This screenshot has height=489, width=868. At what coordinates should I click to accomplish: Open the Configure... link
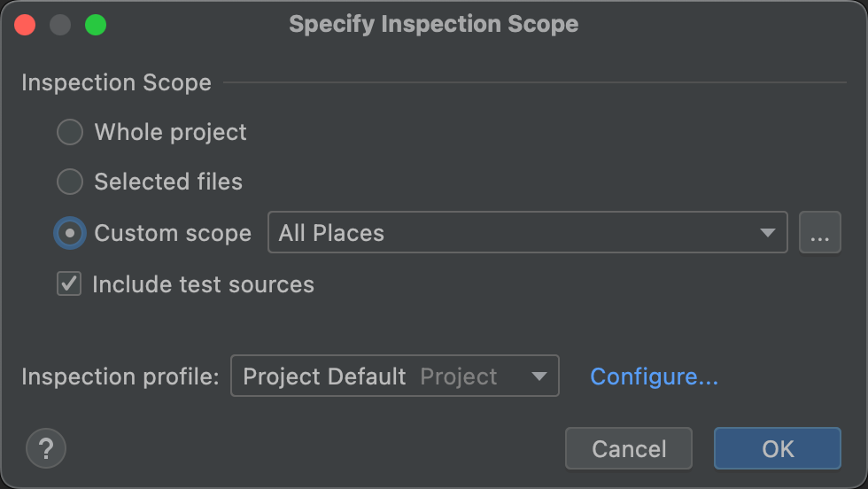(654, 376)
